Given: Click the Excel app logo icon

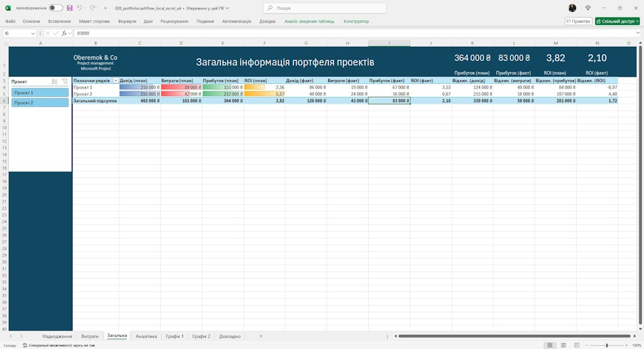Looking at the screenshot, I should pyautogui.click(x=8, y=8).
